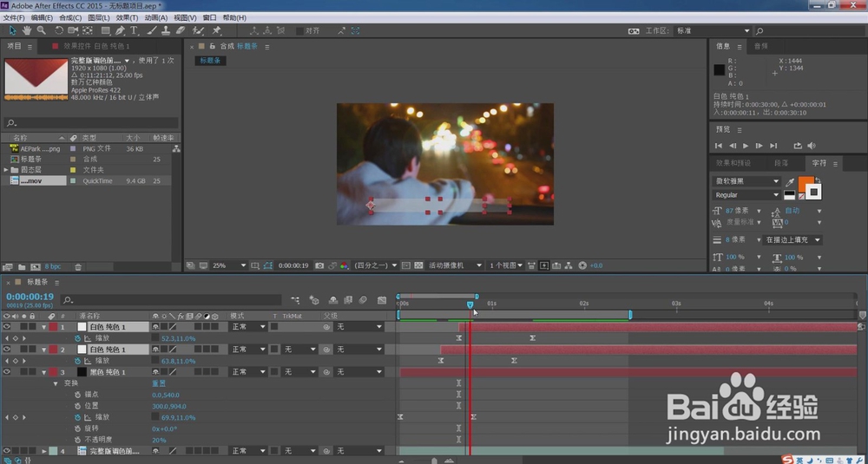
Task: Open the (四分之一) resolution dropdown
Action: pyautogui.click(x=376, y=265)
